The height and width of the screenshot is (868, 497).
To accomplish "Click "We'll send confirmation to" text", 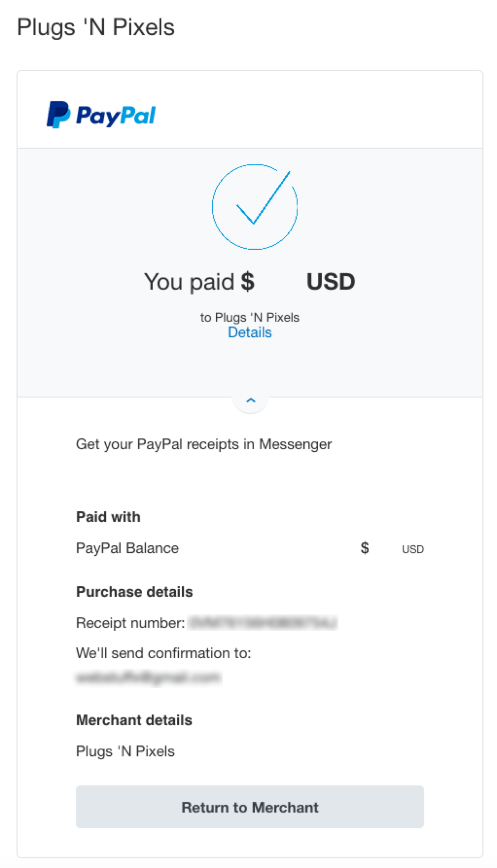I will [x=163, y=653].
